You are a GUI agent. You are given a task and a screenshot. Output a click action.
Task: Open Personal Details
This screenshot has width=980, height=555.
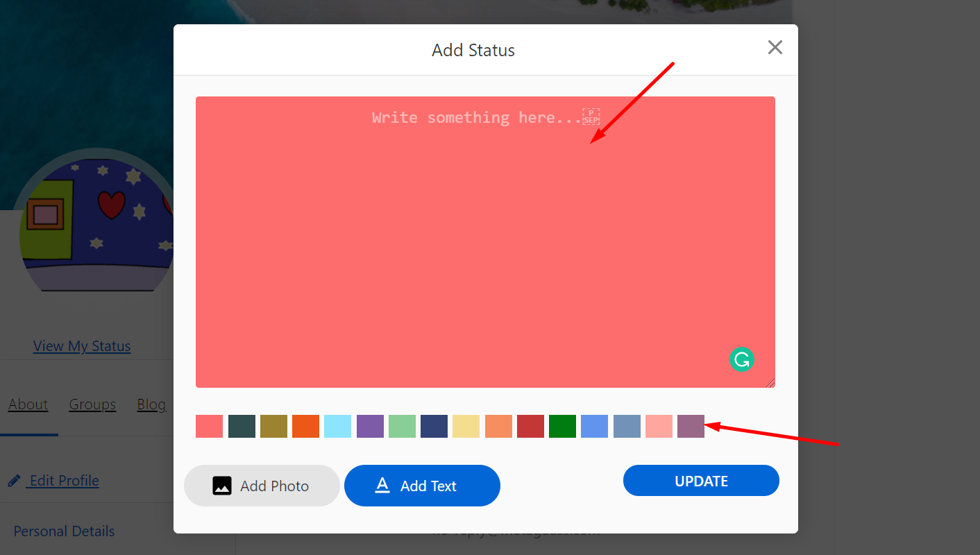click(63, 531)
